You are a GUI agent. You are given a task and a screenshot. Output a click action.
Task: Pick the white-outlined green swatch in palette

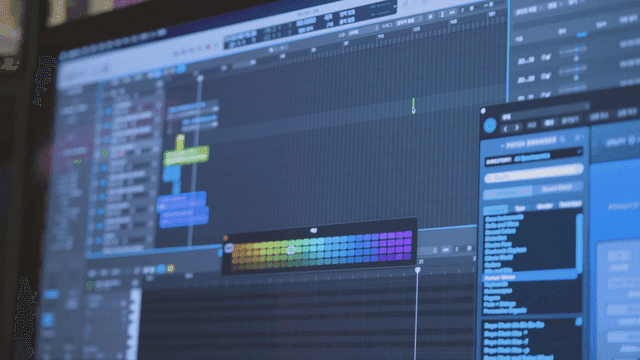point(291,249)
